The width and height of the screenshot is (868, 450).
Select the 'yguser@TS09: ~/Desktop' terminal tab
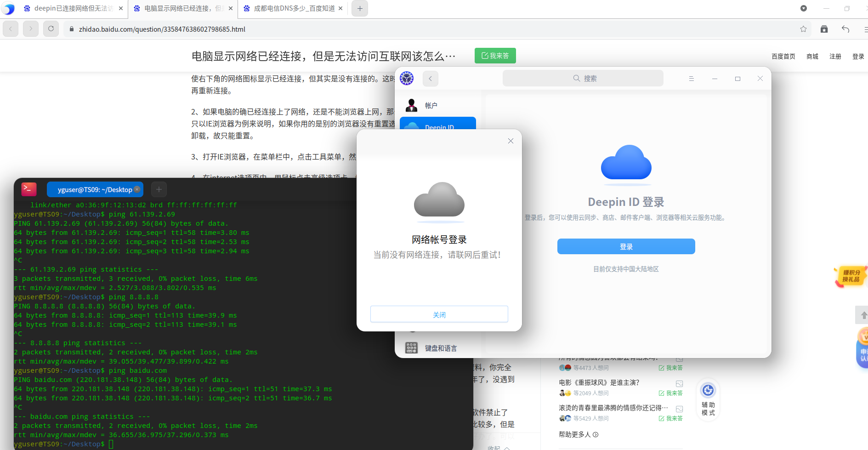[95, 189]
